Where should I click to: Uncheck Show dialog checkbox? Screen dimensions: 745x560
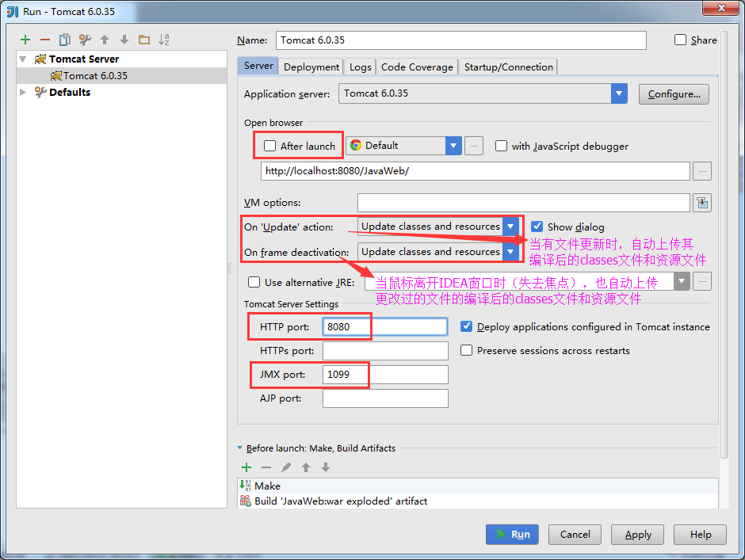click(537, 227)
